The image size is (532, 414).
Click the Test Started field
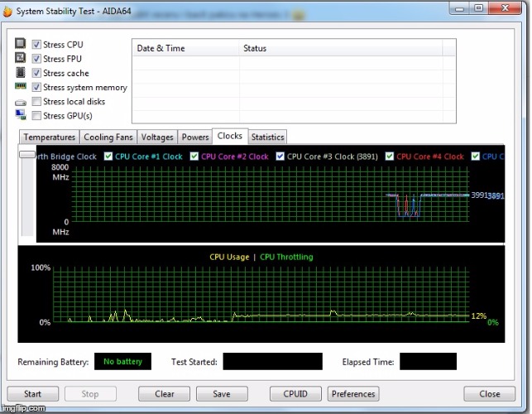pos(272,361)
